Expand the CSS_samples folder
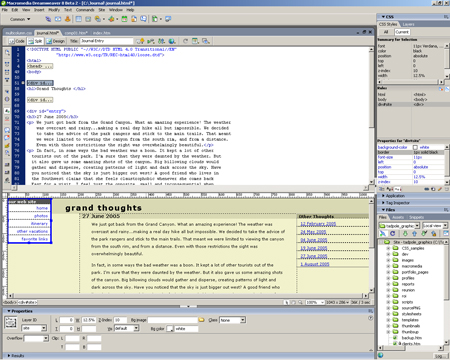The height and width of the screenshot is (360, 450). click(x=388, y=248)
